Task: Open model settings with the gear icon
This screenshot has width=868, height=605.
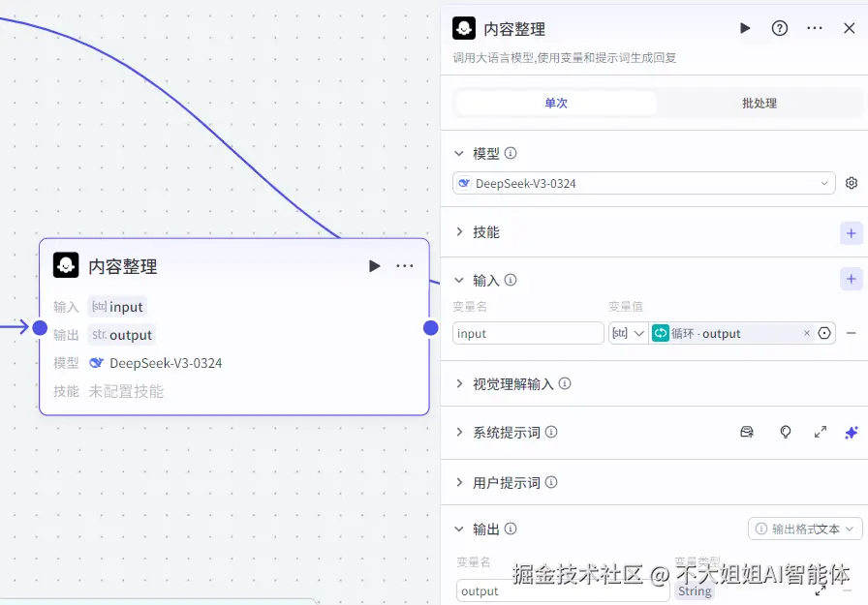Action: click(x=851, y=182)
